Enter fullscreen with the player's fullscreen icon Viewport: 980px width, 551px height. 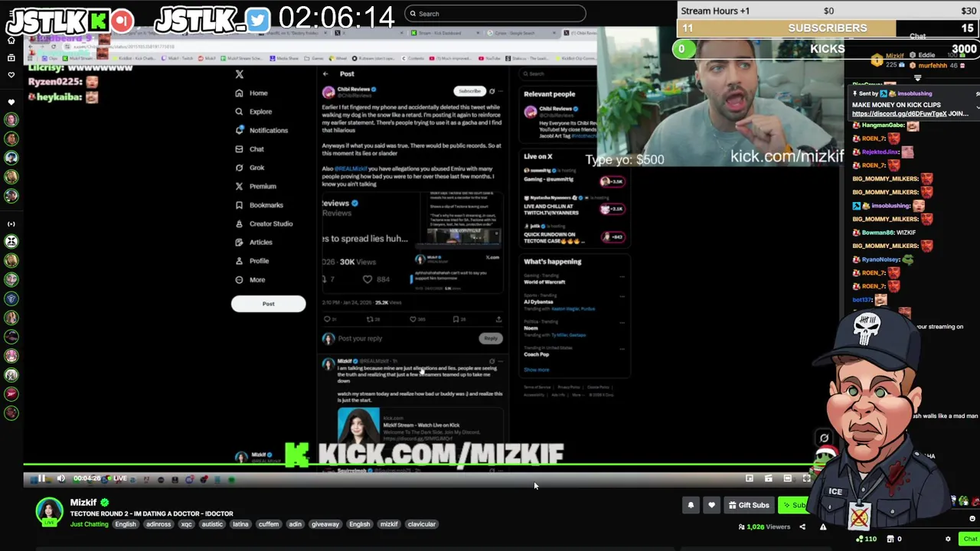click(806, 478)
